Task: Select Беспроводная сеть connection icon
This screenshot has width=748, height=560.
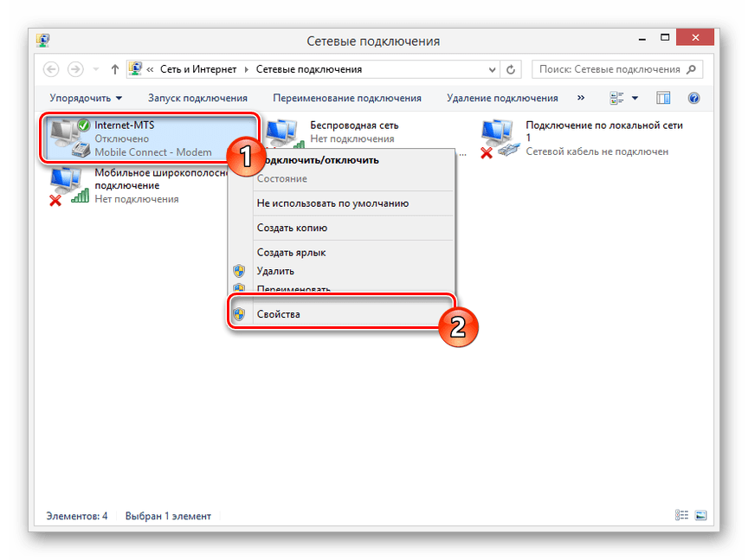Action: click(x=285, y=134)
